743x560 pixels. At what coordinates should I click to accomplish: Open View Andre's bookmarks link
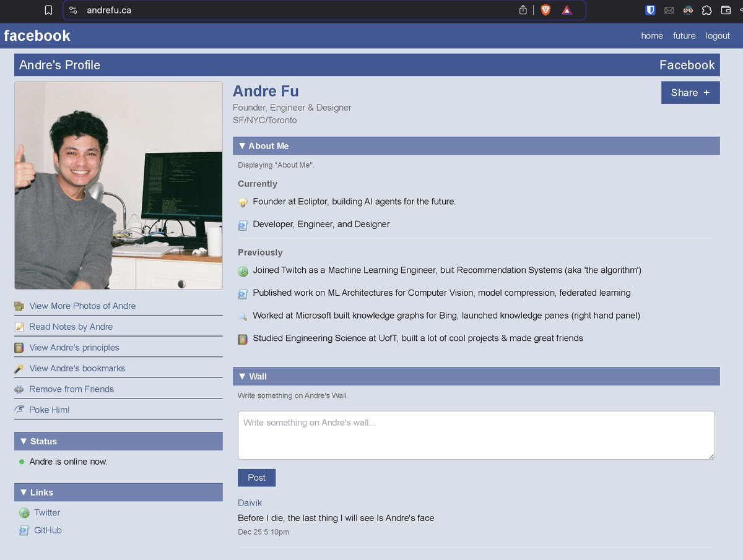77,368
